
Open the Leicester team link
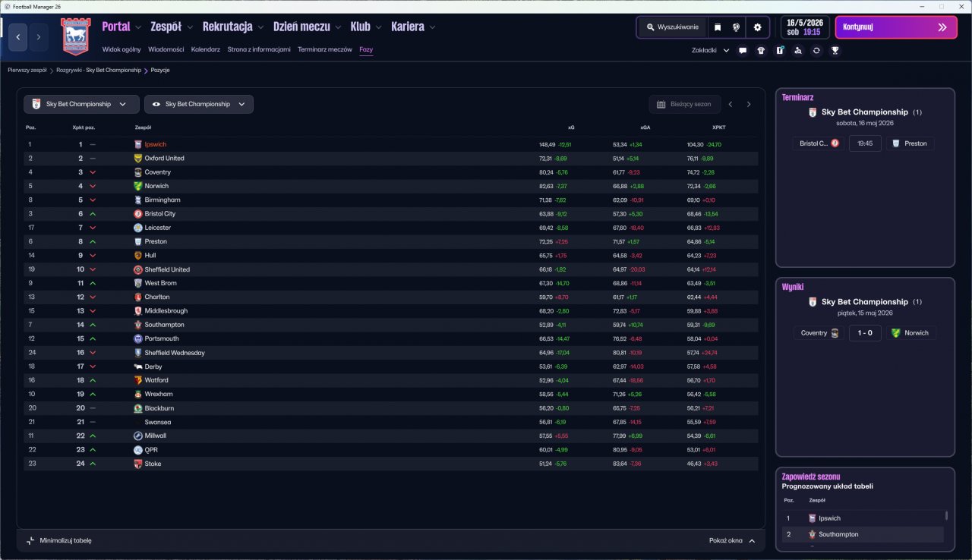tap(158, 228)
